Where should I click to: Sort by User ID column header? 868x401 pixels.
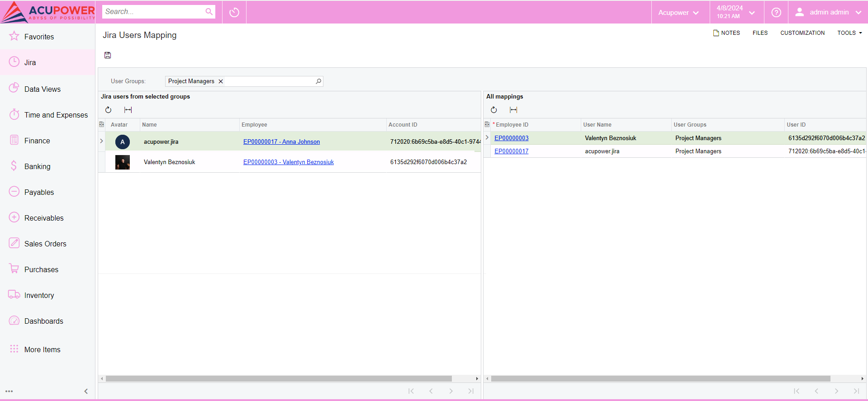point(825,125)
